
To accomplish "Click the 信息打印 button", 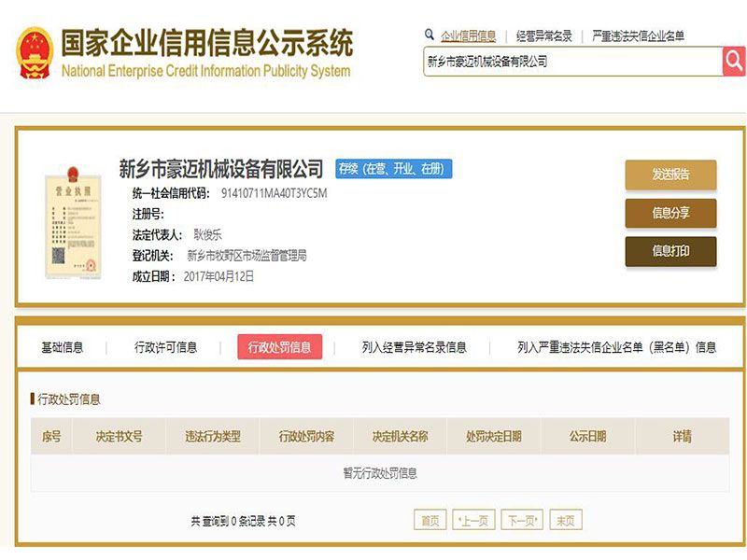I will coord(670,251).
